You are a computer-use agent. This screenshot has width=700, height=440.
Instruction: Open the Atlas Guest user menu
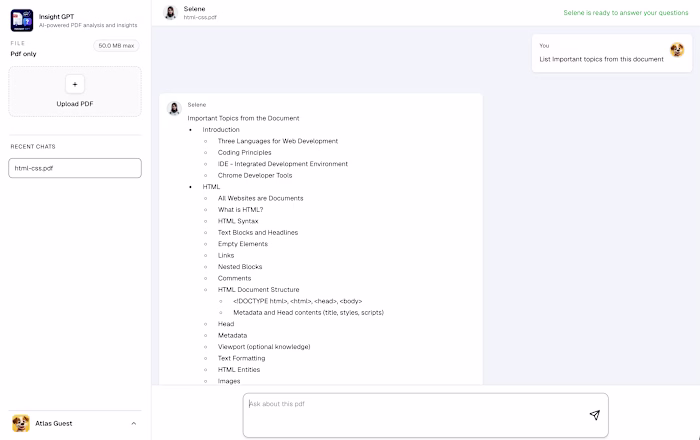click(x=75, y=423)
